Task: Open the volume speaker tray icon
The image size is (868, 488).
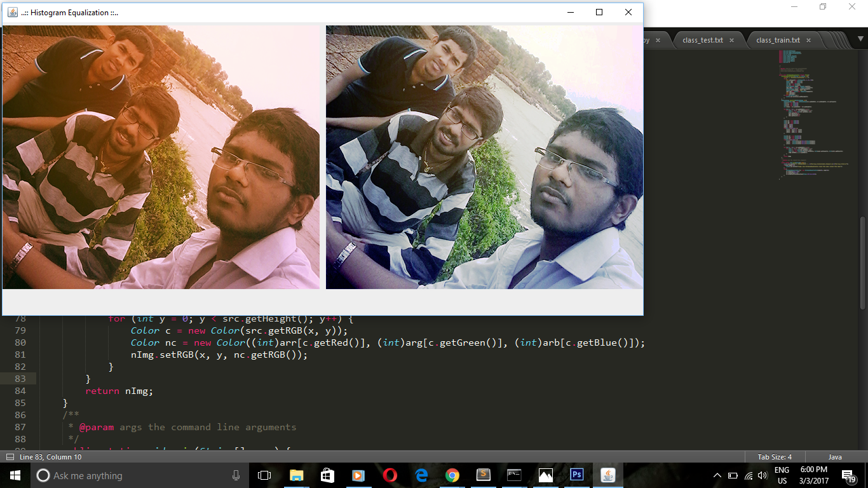Action: (x=763, y=475)
